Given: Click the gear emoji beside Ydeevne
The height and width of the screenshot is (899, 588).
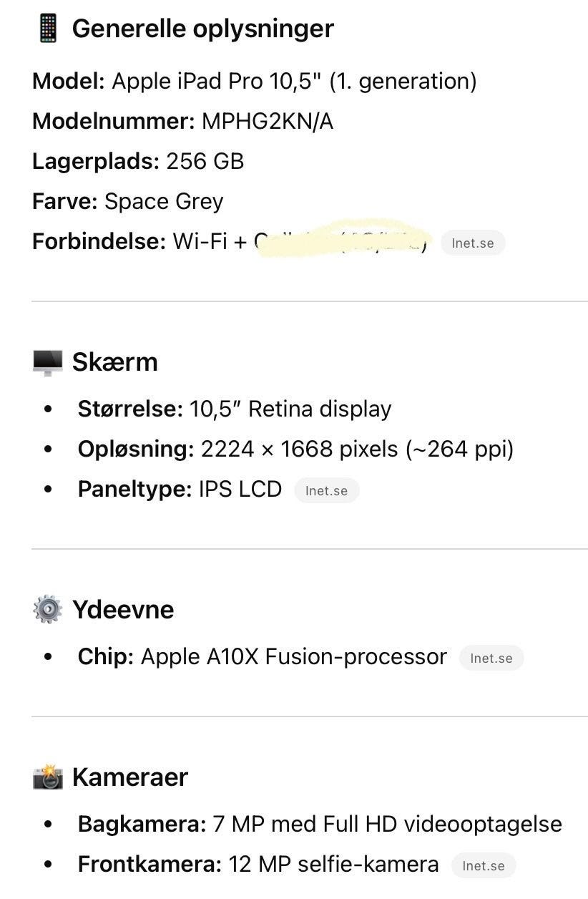Looking at the screenshot, I should coord(48,610).
